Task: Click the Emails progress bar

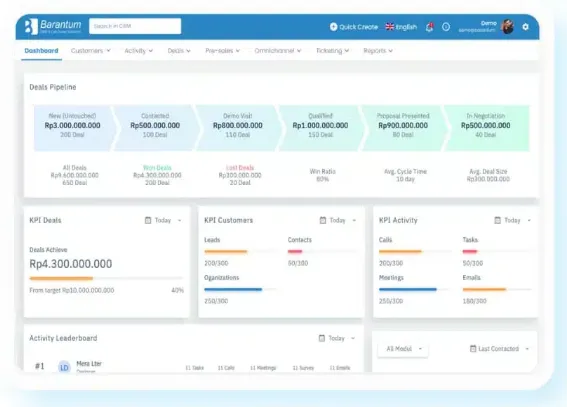Action: 497,289
